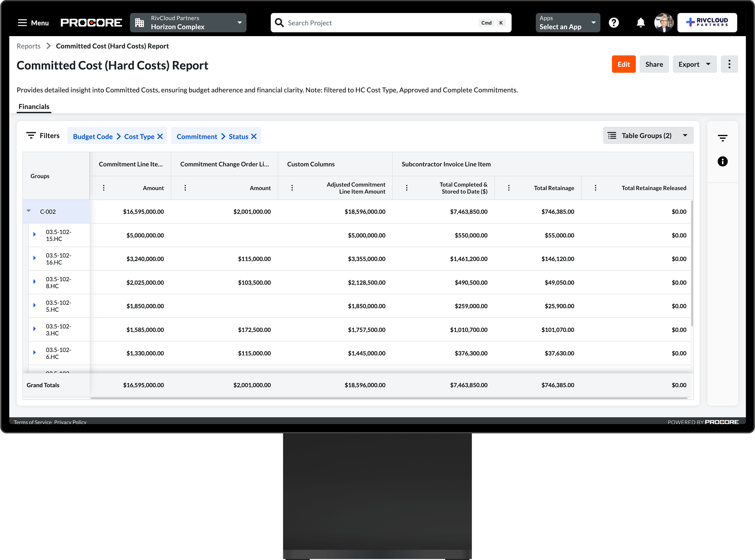
Task: Click the notifications bell icon
Action: [x=640, y=23]
